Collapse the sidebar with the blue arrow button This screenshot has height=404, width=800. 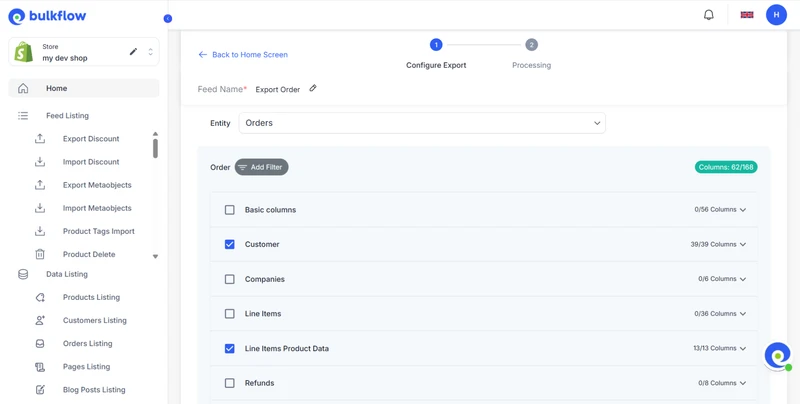tap(168, 18)
